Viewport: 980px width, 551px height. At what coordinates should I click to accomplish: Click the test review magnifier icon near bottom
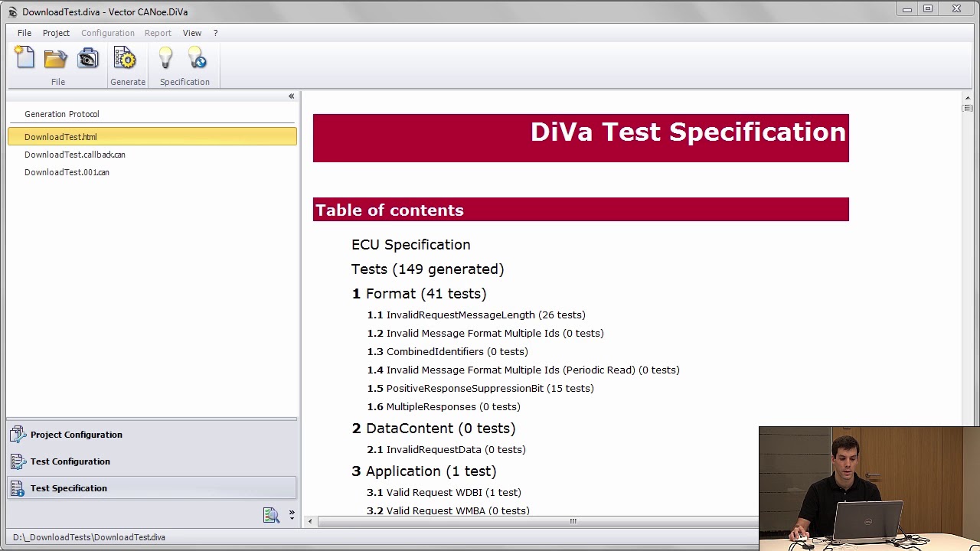272,514
